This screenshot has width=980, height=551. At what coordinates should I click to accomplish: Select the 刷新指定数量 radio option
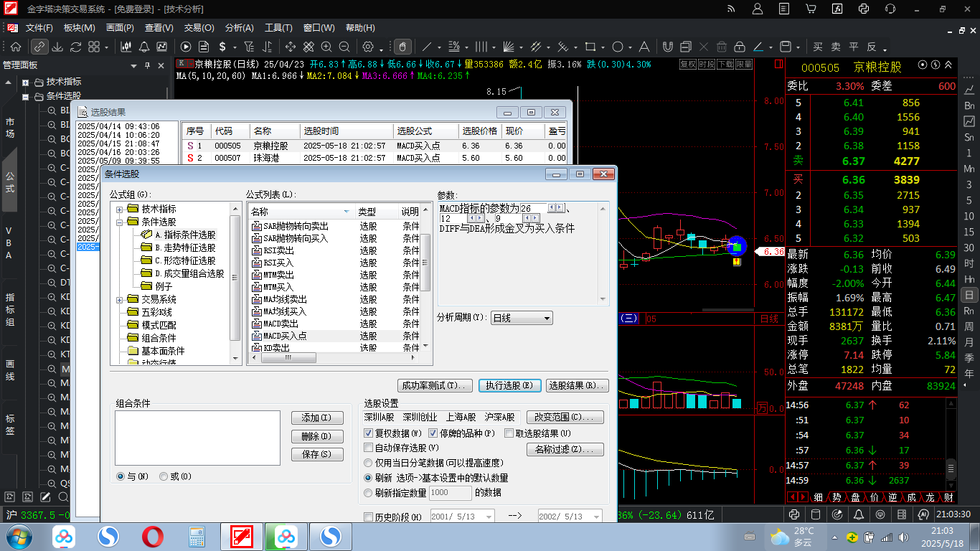[x=369, y=493]
